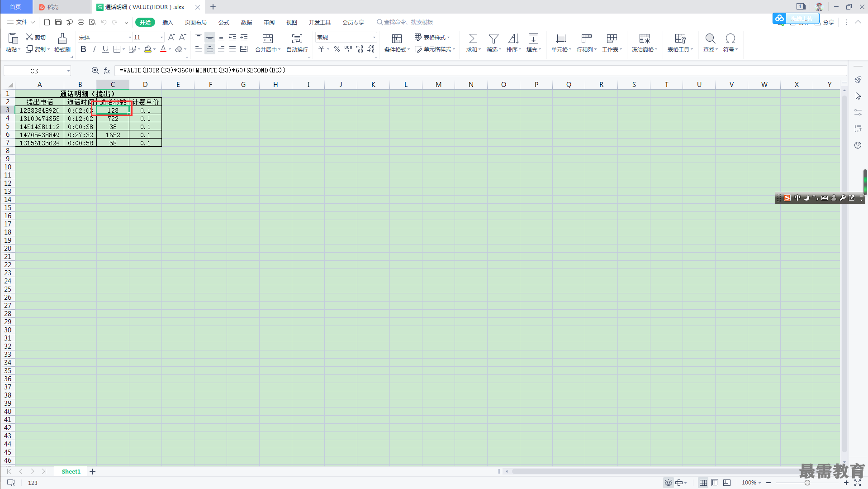Click the column D header
The height and width of the screenshot is (489, 868).
[145, 85]
